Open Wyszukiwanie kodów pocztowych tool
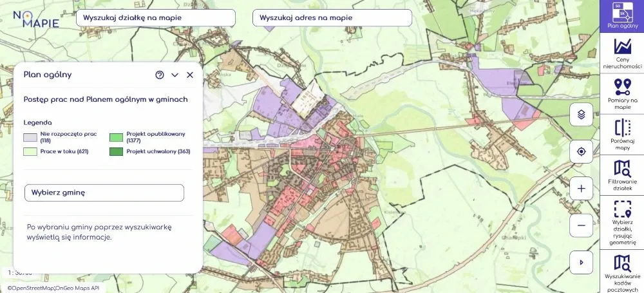The image size is (644, 293). [x=622, y=272]
